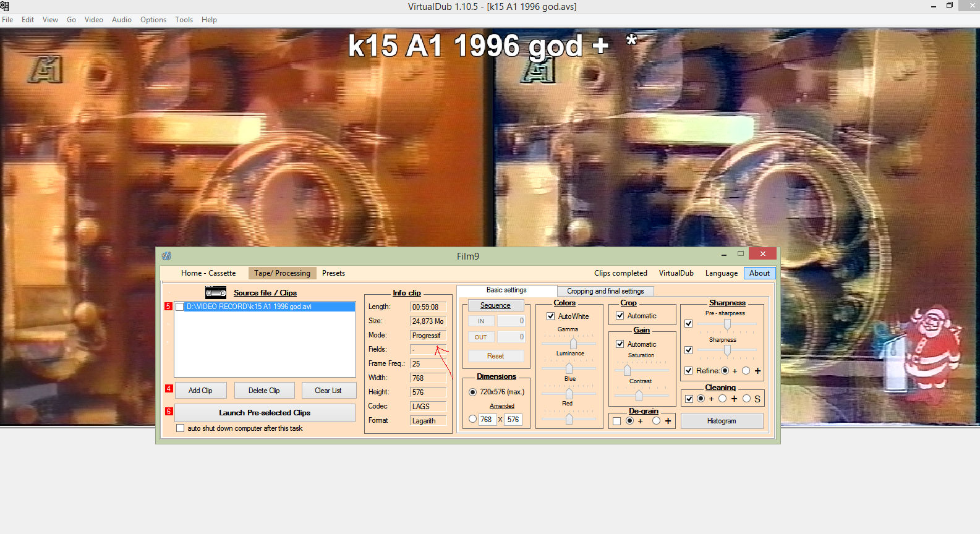Toggle the Automatic checkbox under Gain
Viewport: 980px width, 534px height.
tap(620, 344)
